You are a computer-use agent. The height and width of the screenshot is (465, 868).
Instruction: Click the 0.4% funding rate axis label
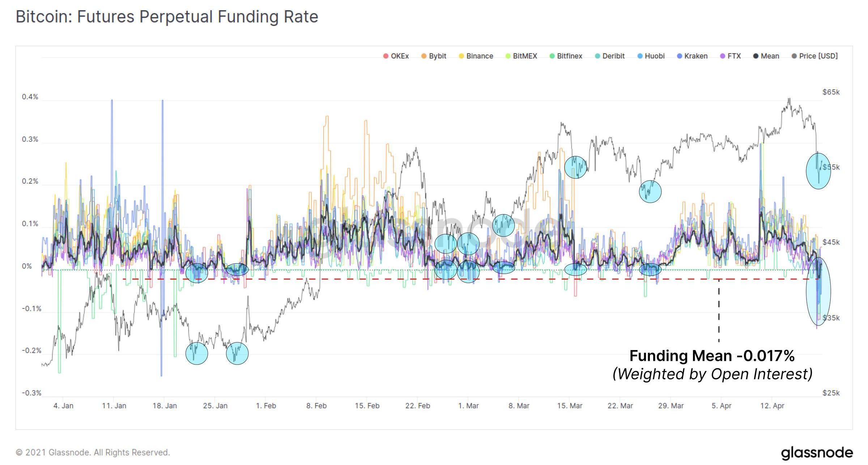30,97
